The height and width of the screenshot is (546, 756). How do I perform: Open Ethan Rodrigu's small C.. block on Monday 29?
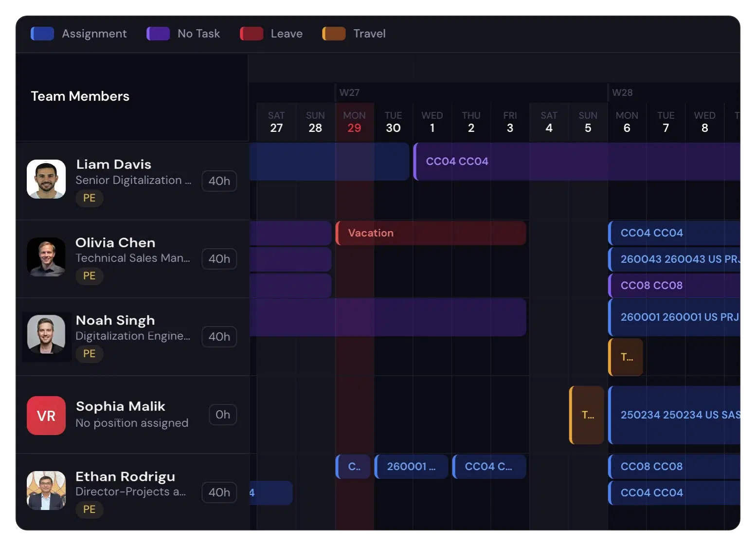click(353, 467)
